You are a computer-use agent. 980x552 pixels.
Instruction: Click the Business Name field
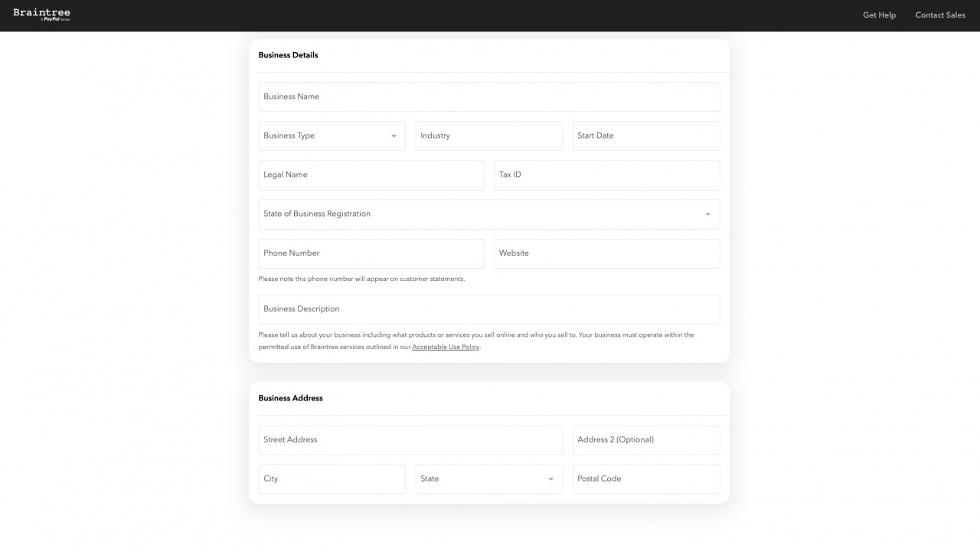(x=488, y=96)
